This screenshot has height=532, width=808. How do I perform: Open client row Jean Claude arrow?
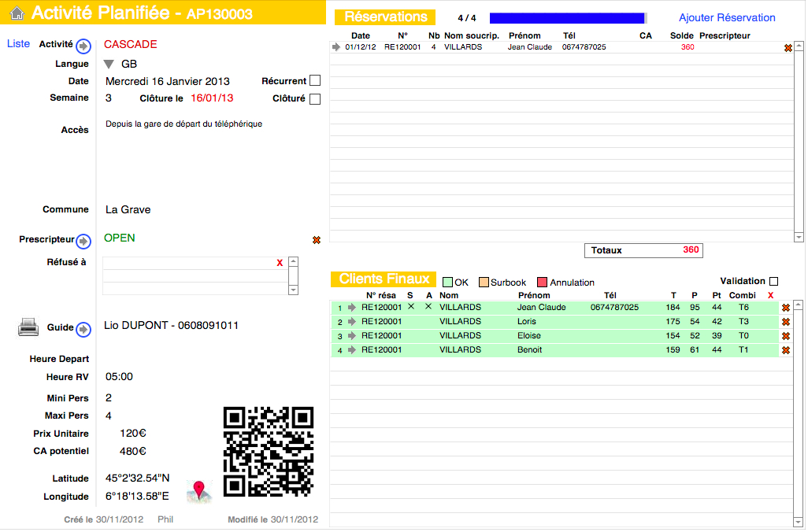pos(352,308)
